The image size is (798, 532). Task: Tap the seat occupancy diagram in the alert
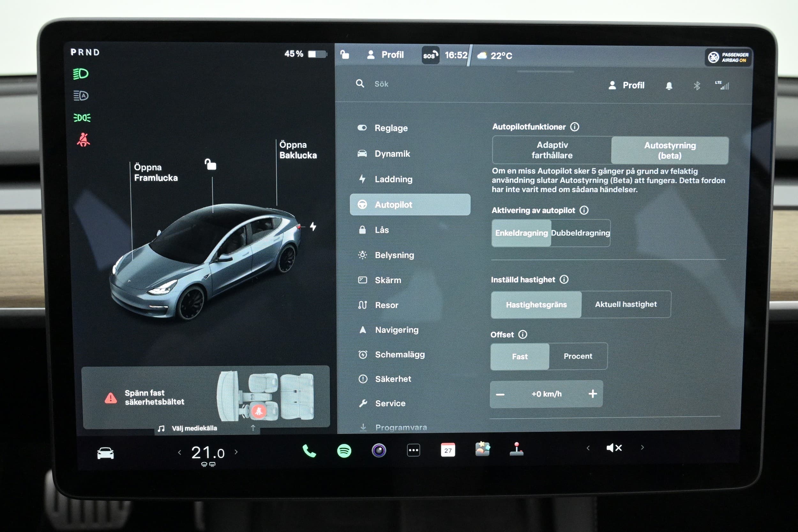click(265, 396)
